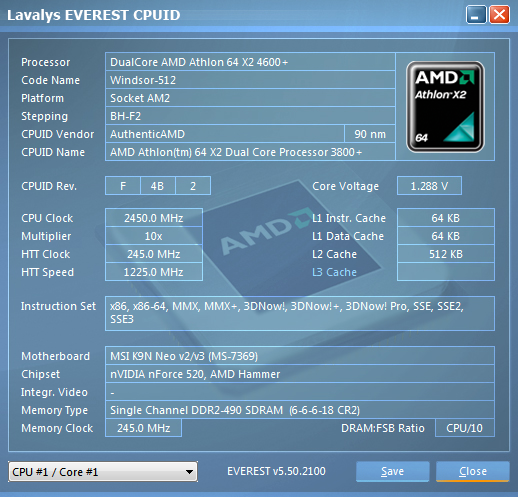Click the Core Voltage 1.288 V box
Image resolution: width=518 pixels, height=497 pixels.
tap(429, 186)
